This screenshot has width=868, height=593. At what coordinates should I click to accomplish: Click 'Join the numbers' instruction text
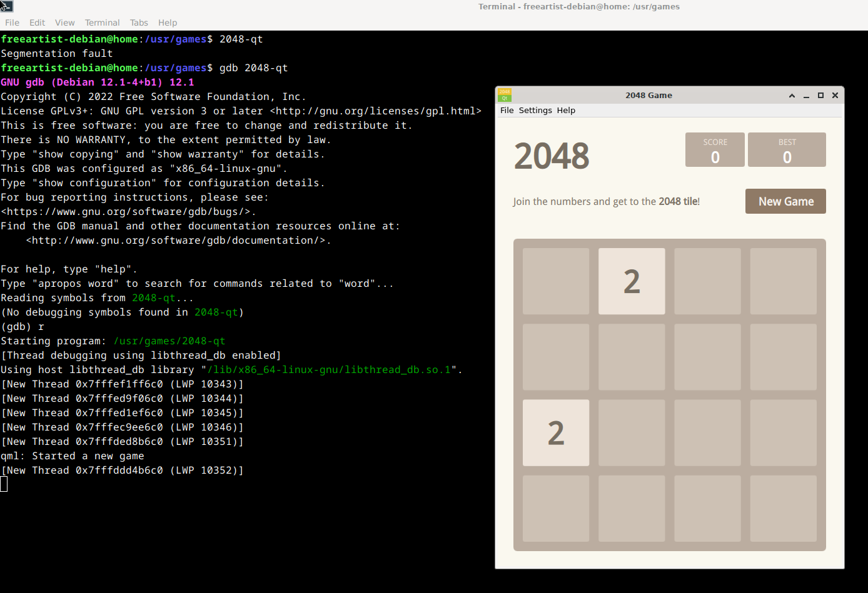(x=606, y=201)
